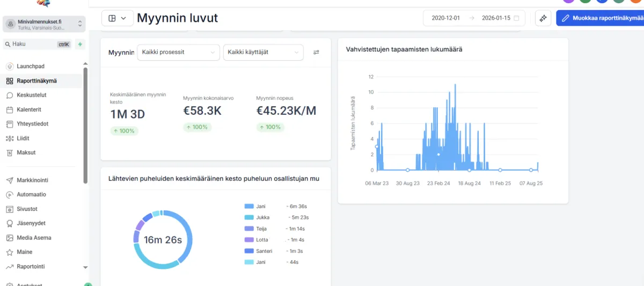Select the Raporttinäkymä dashboard icon

(10, 81)
